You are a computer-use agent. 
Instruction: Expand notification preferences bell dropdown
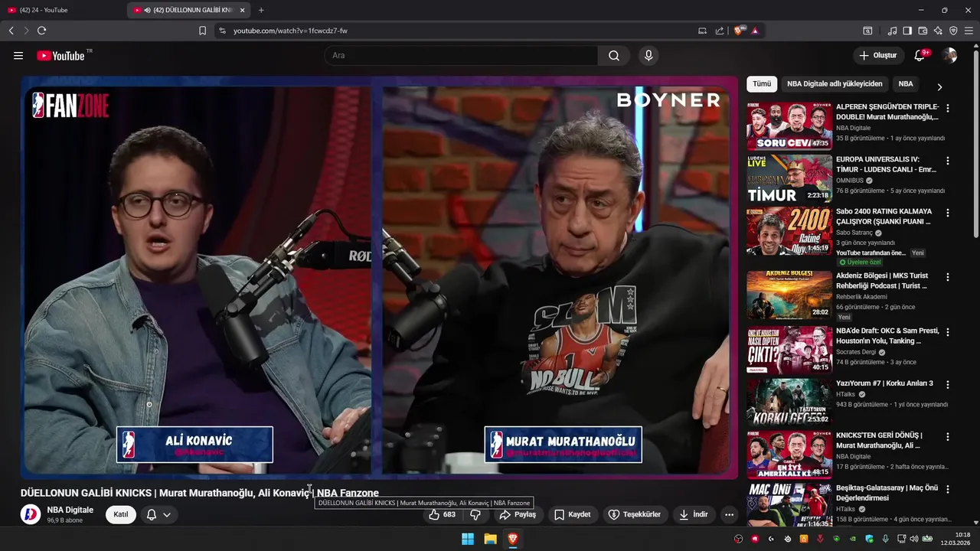(x=158, y=514)
